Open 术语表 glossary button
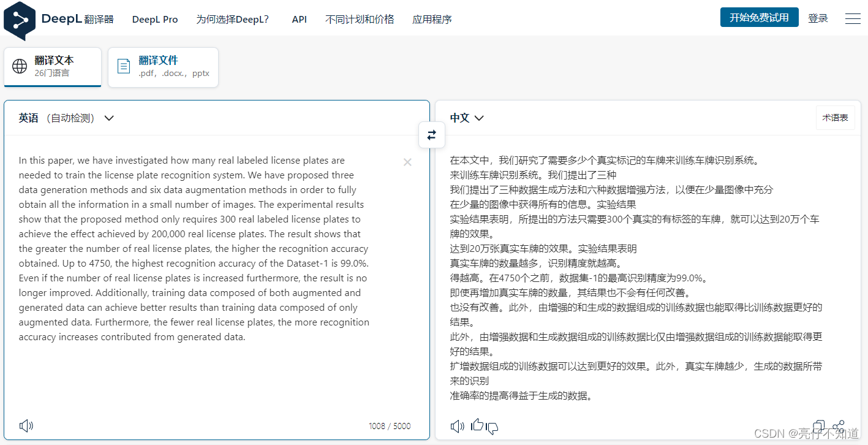 [x=836, y=118]
